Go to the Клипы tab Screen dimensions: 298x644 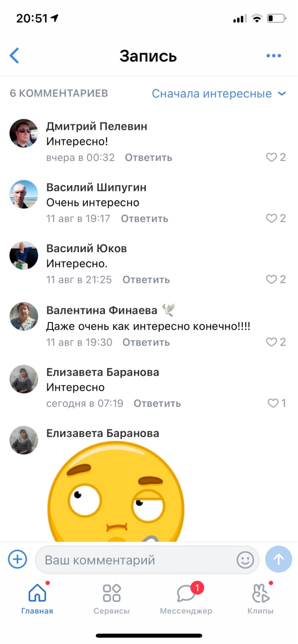point(261,599)
